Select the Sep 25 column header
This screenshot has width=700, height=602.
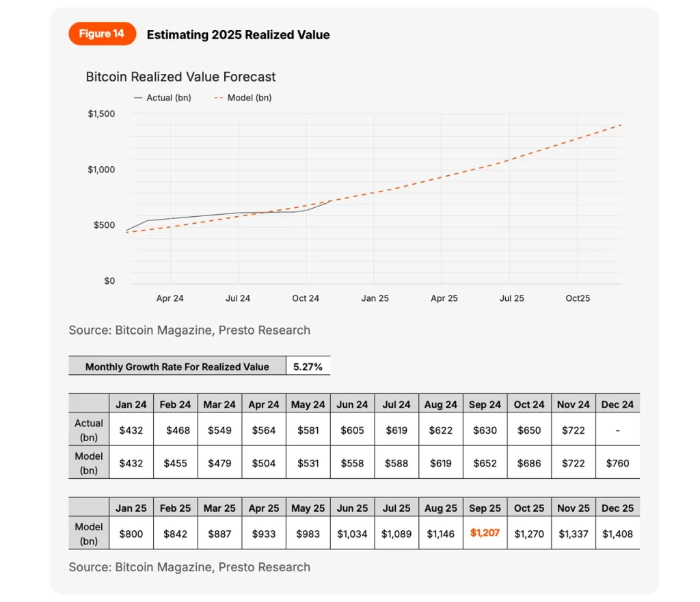[485, 508]
